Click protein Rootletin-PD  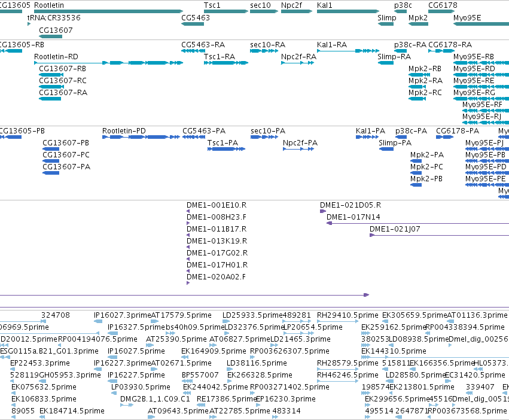tap(124, 131)
